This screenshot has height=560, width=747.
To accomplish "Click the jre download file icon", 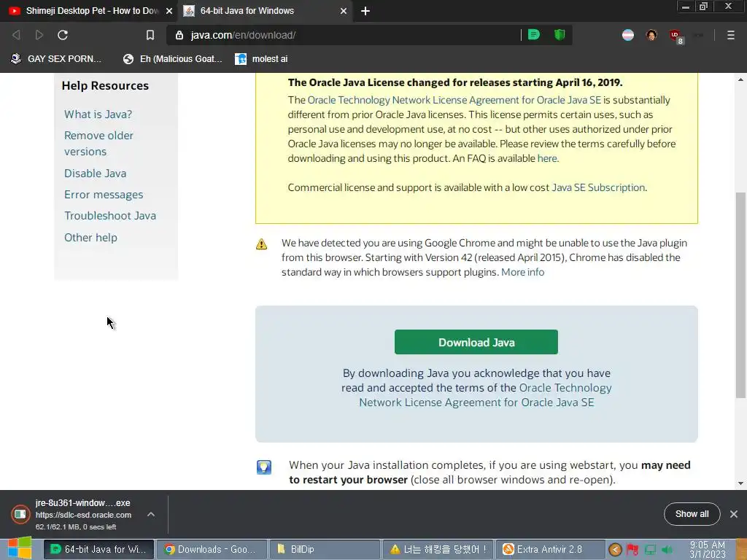I will coord(20,514).
